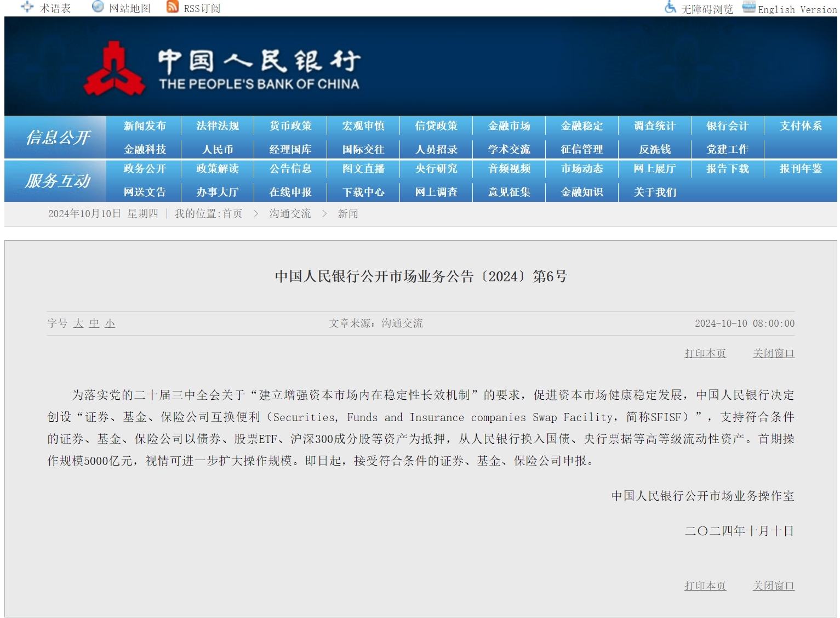
Task: Go to 银行会计 section
Action: 728,126
